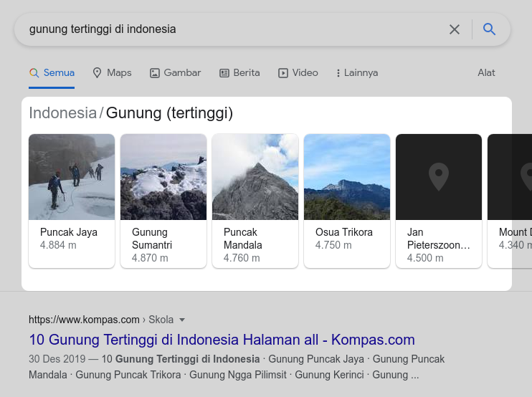The height and width of the screenshot is (397, 532).
Task: Switch to the Gambar tab label
Action: [x=182, y=72]
